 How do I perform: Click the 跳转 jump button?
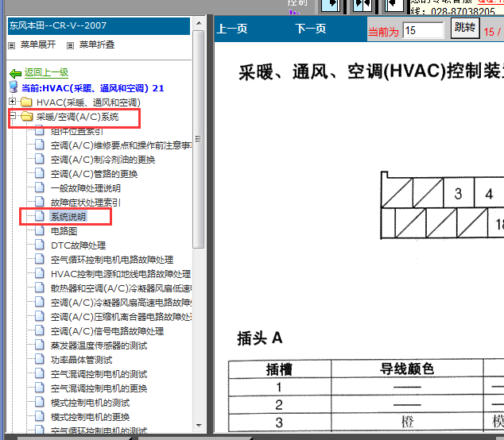point(465,28)
